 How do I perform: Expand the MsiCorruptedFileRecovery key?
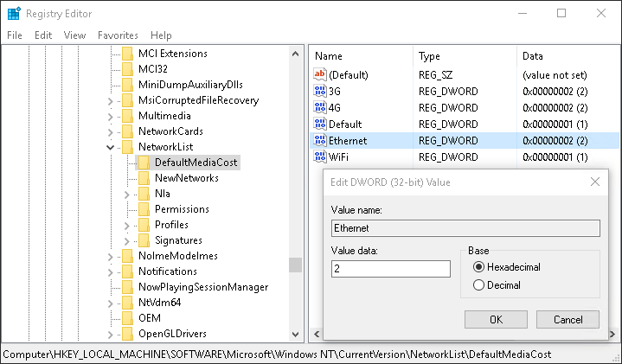point(110,101)
